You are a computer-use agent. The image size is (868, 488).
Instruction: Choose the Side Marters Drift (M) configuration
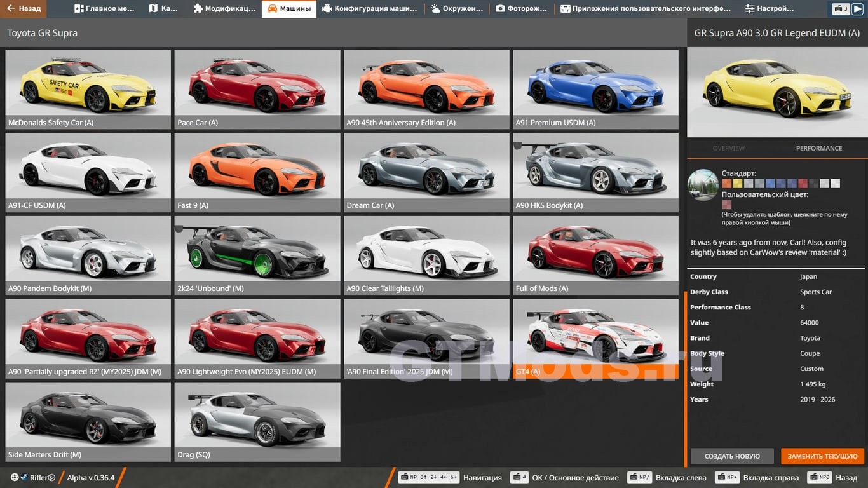pyautogui.click(x=88, y=422)
